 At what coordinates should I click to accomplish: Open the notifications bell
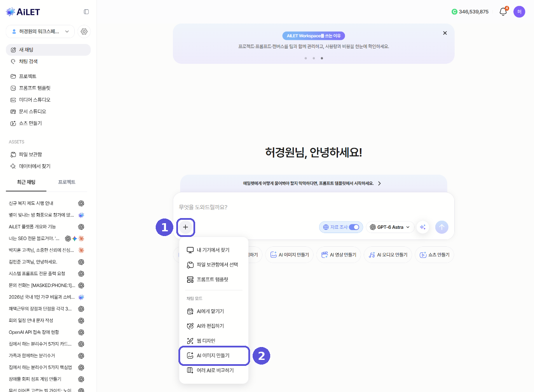click(503, 12)
